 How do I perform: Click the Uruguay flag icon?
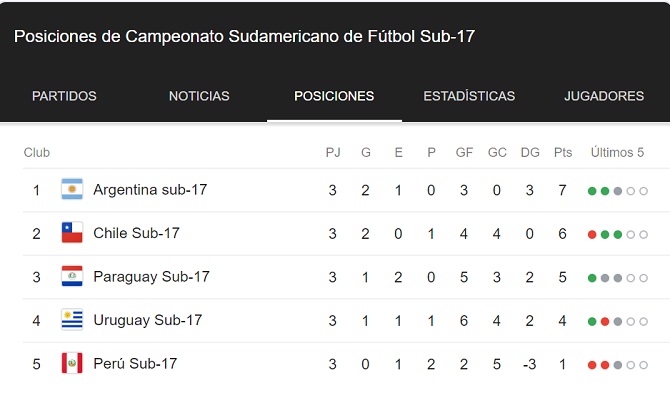(x=71, y=320)
